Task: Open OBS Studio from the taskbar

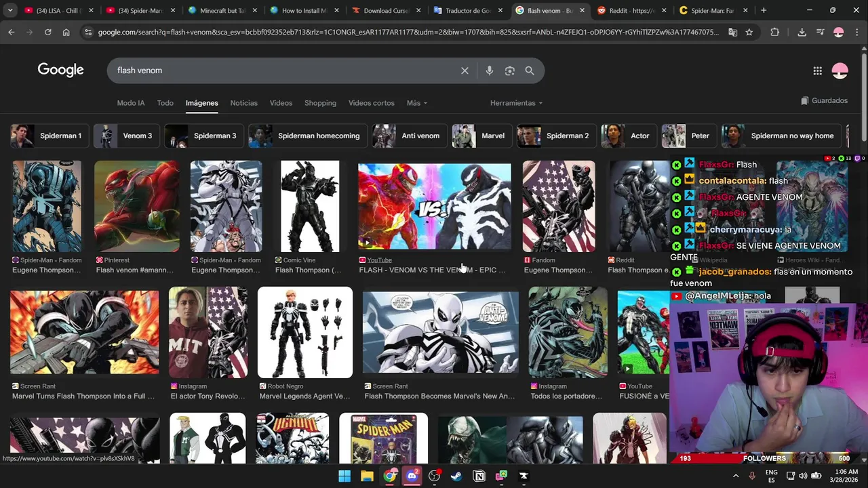Action: 434,476
